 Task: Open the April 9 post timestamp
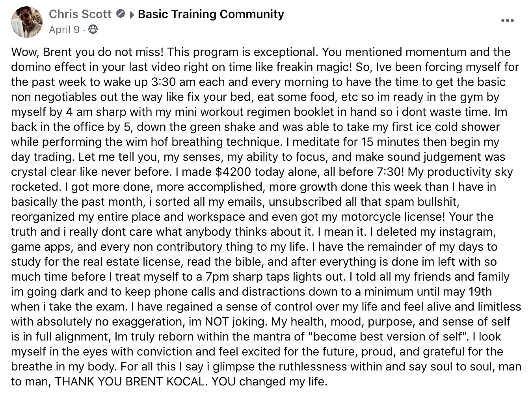tap(64, 30)
